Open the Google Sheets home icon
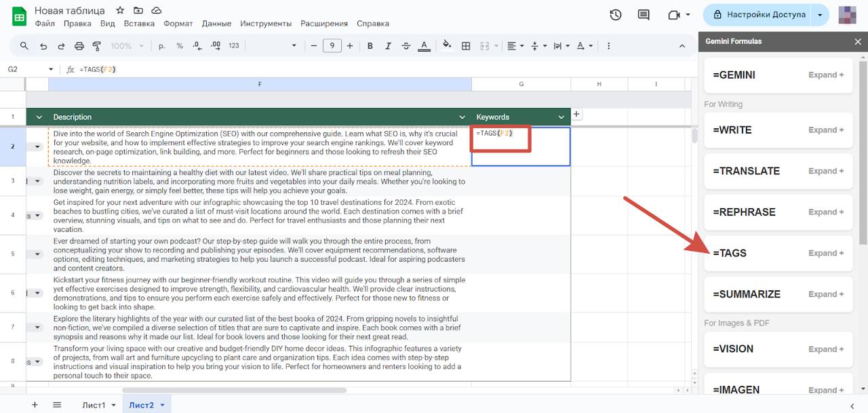Image resolution: width=868 pixels, height=413 pixels. point(18,16)
